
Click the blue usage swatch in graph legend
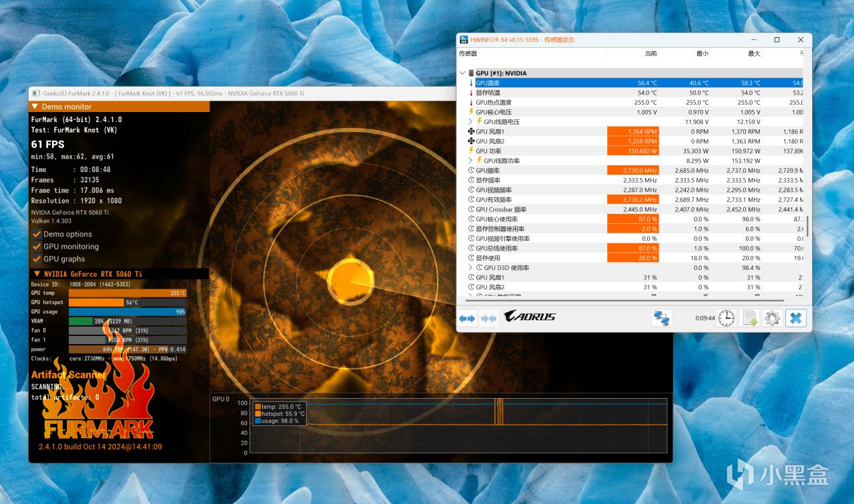pos(258,421)
